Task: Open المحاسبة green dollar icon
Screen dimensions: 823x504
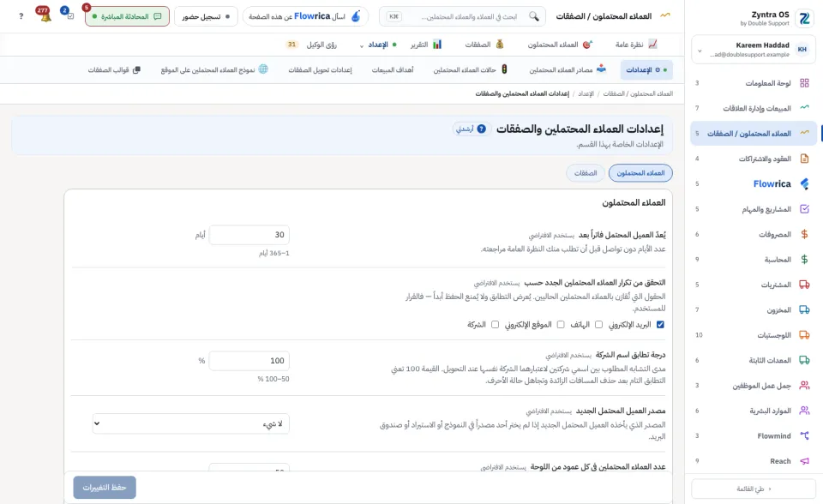Action: (x=804, y=260)
